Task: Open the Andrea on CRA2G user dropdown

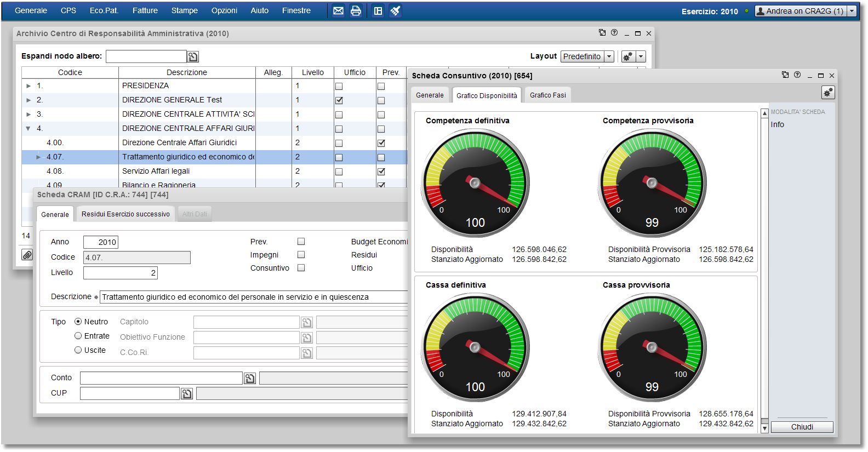Action: tap(852, 11)
